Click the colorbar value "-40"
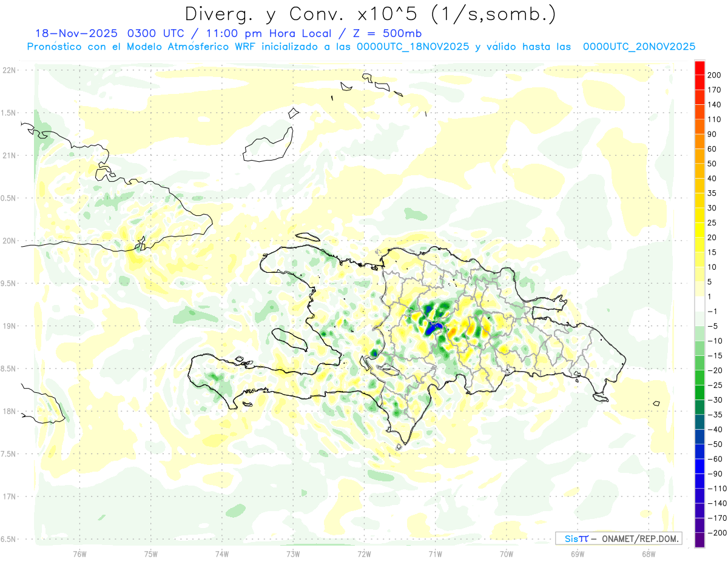The height and width of the screenshot is (562, 728). (x=715, y=429)
